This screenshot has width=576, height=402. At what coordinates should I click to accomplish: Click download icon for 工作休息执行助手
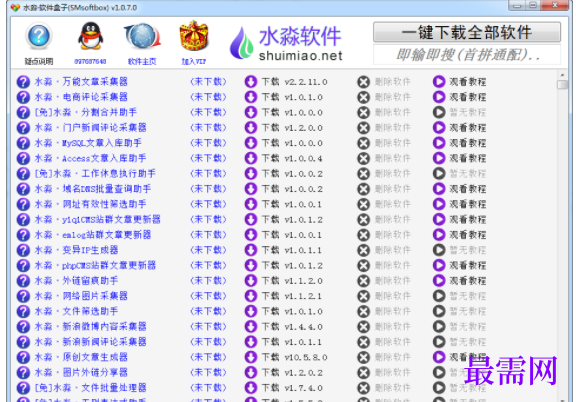251,174
